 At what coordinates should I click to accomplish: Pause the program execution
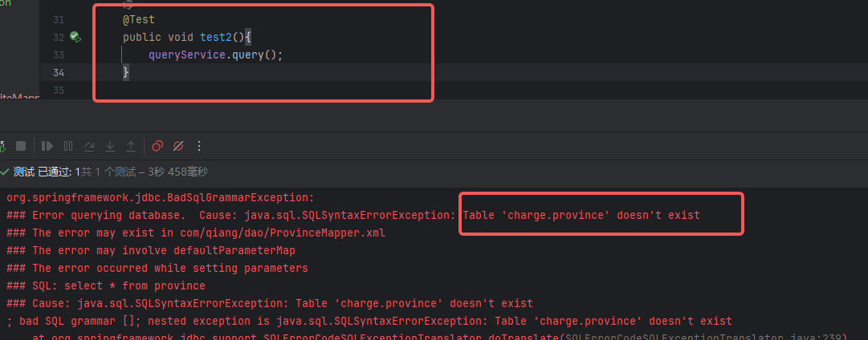coord(68,146)
